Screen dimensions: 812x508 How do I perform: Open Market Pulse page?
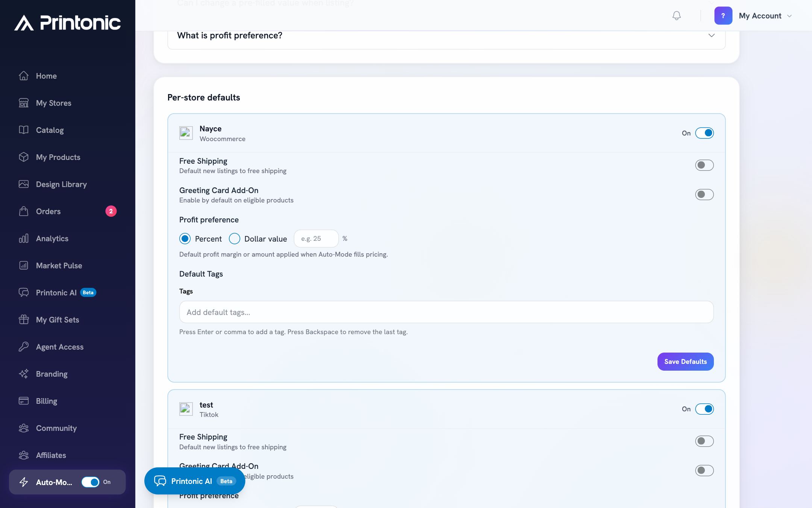coord(67,265)
